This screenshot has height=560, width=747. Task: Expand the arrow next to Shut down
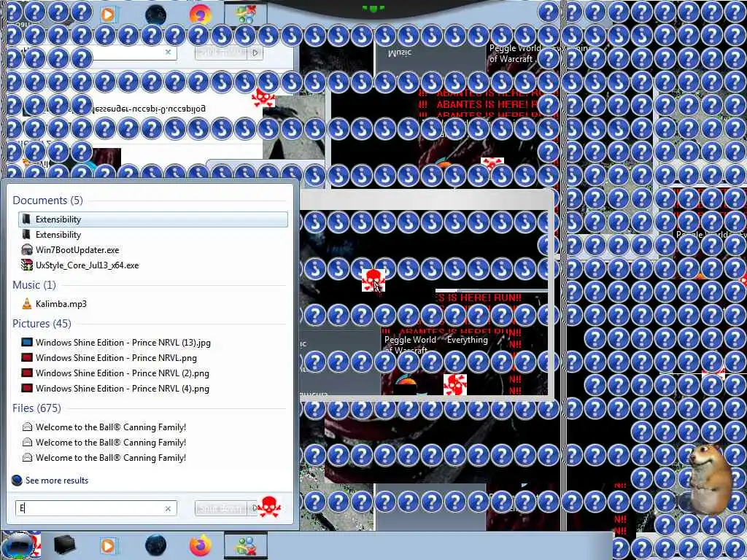coord(255,508)
